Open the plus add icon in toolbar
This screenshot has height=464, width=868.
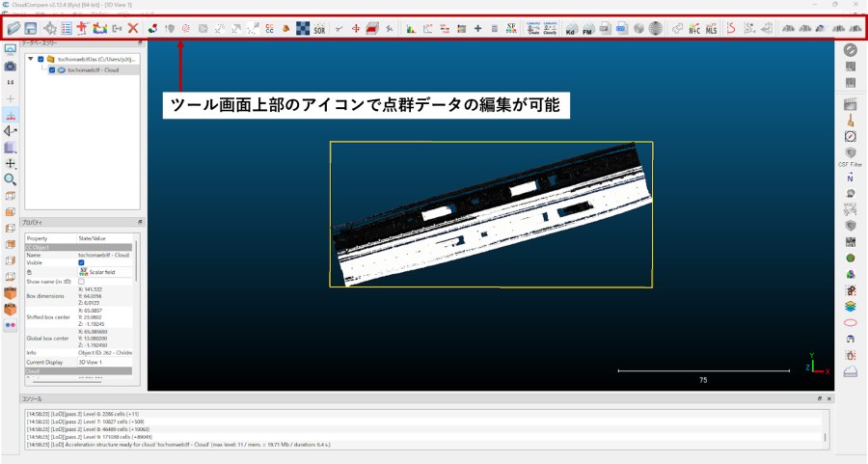coord(477,28)
